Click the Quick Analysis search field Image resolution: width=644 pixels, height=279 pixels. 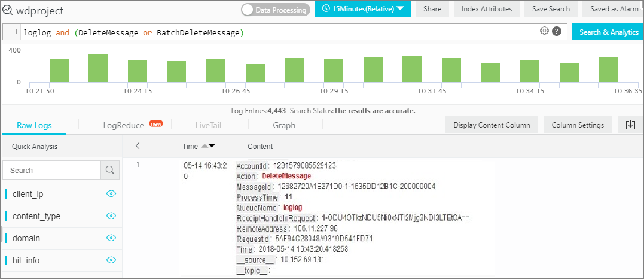(x=52, y=171)
